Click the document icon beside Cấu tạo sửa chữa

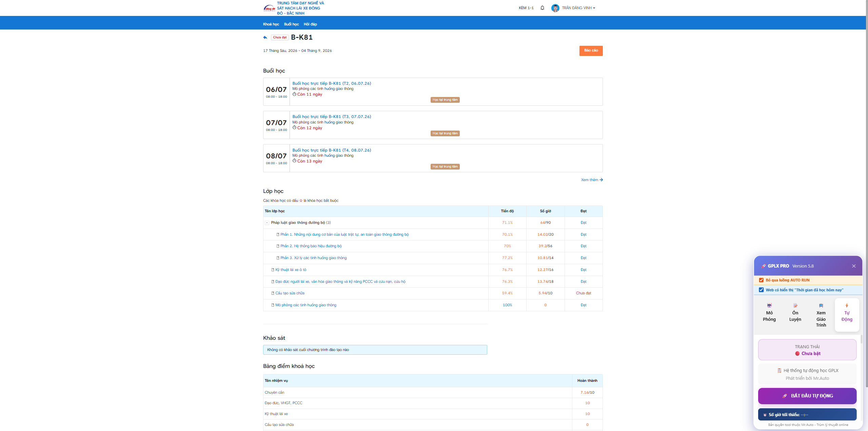pyautogui.click(x=273, y=293)
